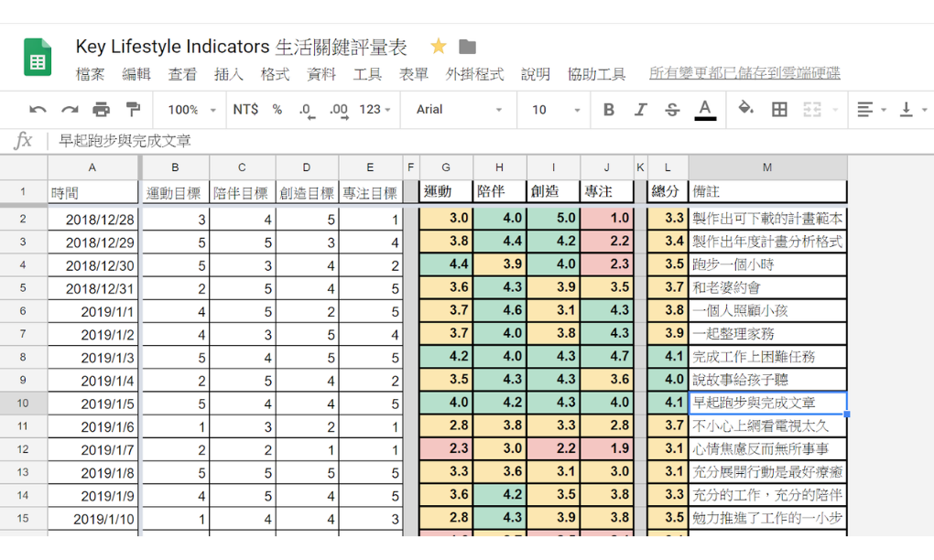This screenshot has height=560, width=934.
Task: Select the 4.6 cell in 陪伴 column
Action: click(x=499, y=310)
